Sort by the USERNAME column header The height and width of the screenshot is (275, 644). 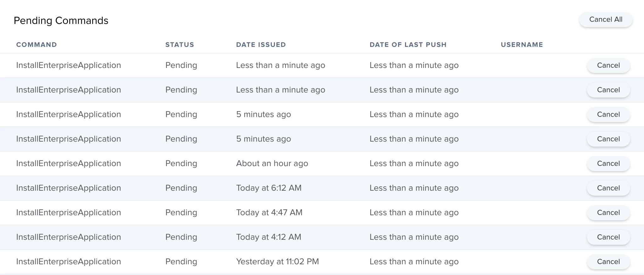522,45
